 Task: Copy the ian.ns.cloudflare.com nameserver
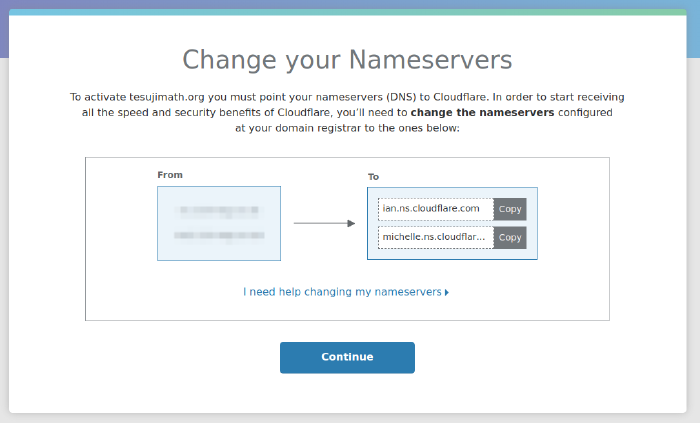point(510,209)
